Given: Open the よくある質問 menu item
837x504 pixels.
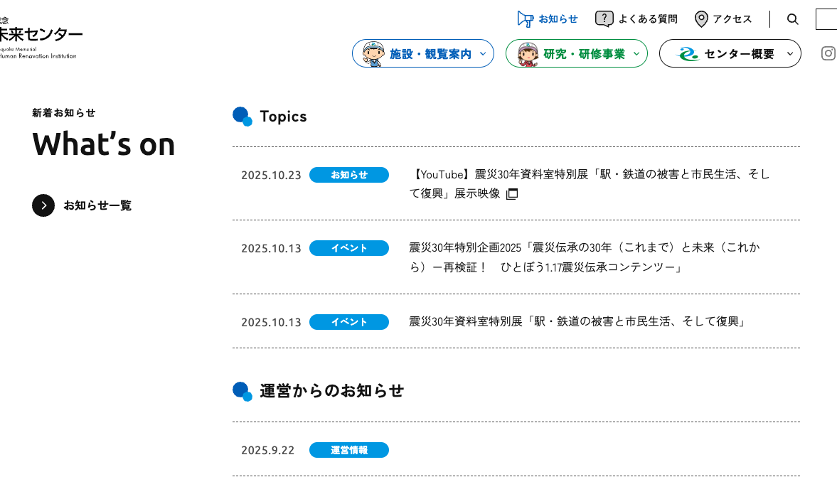Looking at the screenshot, I should (647, 19).
